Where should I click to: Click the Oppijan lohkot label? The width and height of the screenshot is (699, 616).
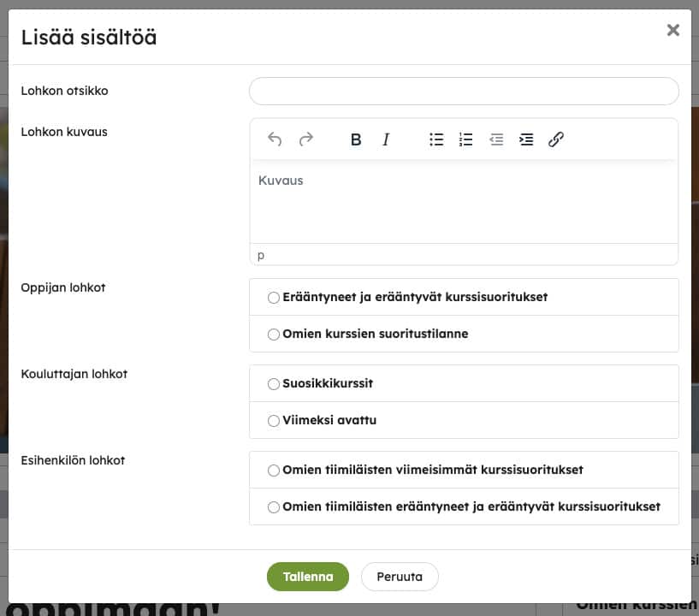[x=62, y=287]
